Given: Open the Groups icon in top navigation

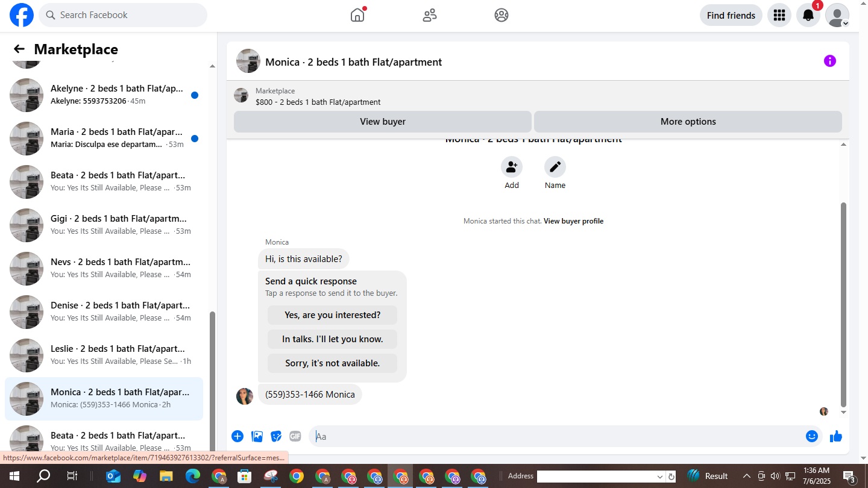Looking at the screenshot, I should pyautogui.click(x=502, y=15).
